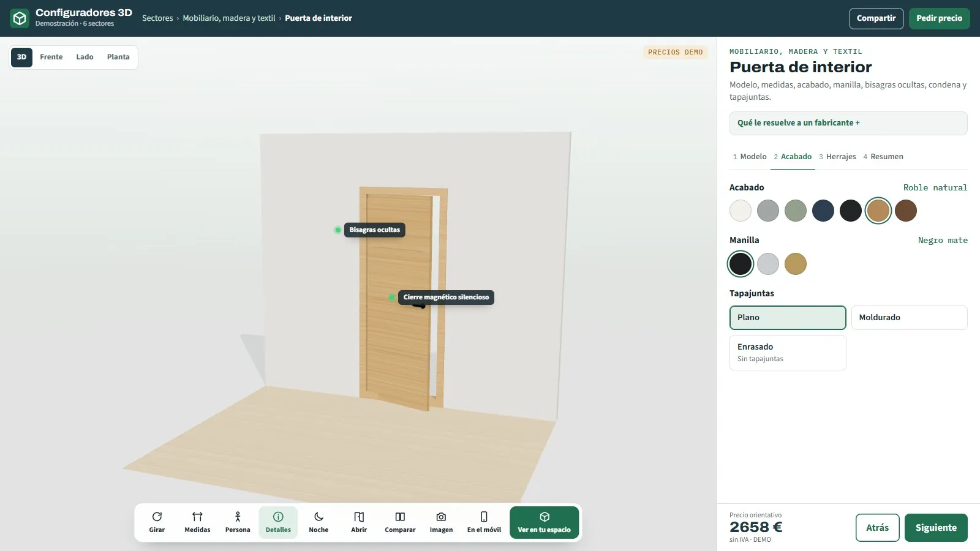Viewport: 980px width, 551px height.
Task: Go to step 1 Modelo
Action: (750, 157)
